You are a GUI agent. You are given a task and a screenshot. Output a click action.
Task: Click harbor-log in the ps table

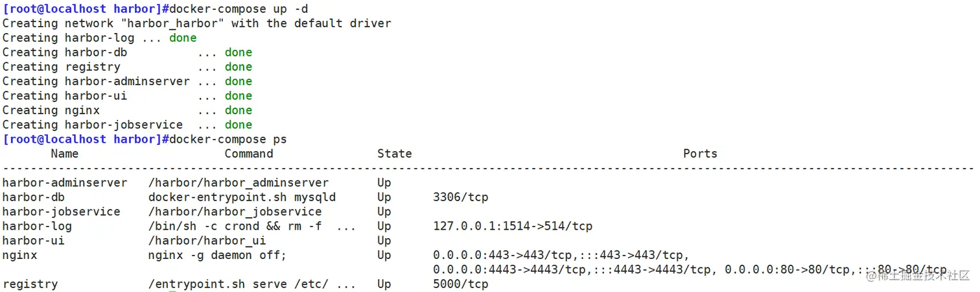click(x=37, y=226)
